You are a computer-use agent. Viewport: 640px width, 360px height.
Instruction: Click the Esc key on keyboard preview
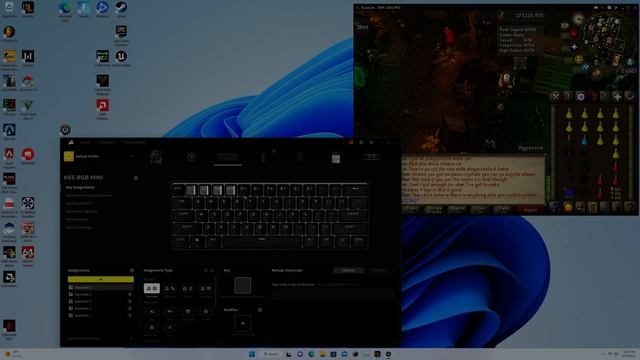point(178,189)
